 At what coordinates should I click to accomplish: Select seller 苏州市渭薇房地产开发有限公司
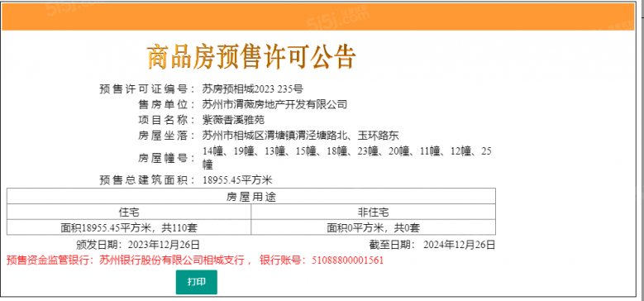(x=274, y=104)
